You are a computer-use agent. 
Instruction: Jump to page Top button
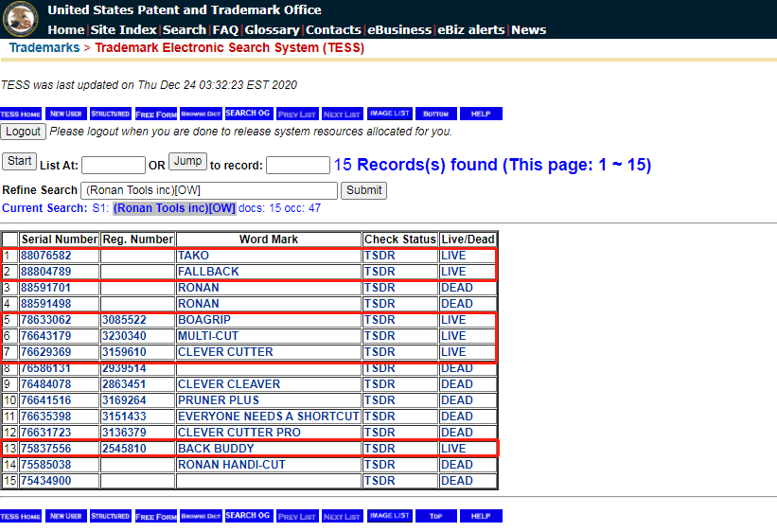point(436,516)
